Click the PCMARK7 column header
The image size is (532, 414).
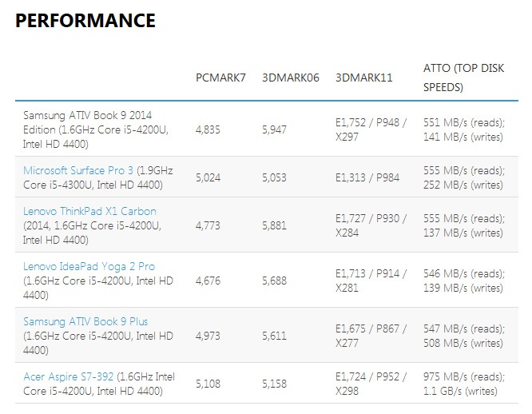click(220, 78)
